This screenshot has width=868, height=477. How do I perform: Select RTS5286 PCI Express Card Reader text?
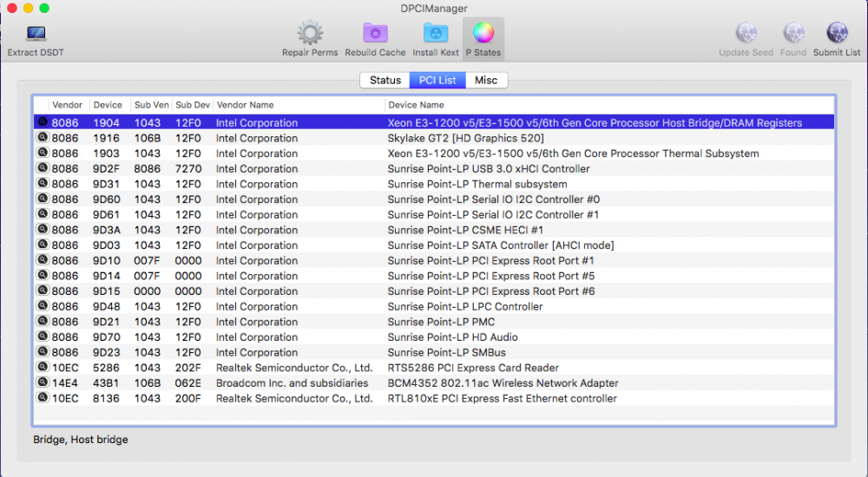pyautogui.click(x=473, y=368)
